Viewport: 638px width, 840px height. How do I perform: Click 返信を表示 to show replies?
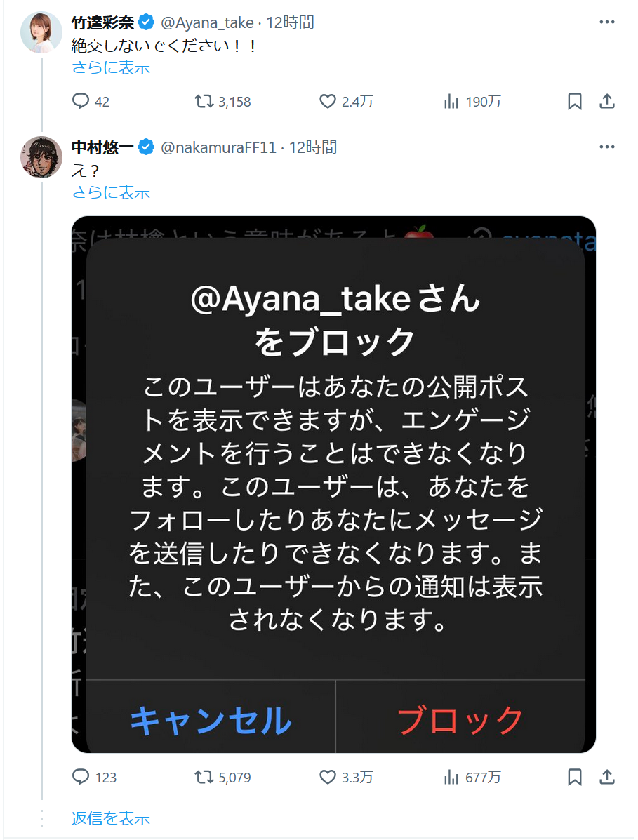(x=111, y=818)
